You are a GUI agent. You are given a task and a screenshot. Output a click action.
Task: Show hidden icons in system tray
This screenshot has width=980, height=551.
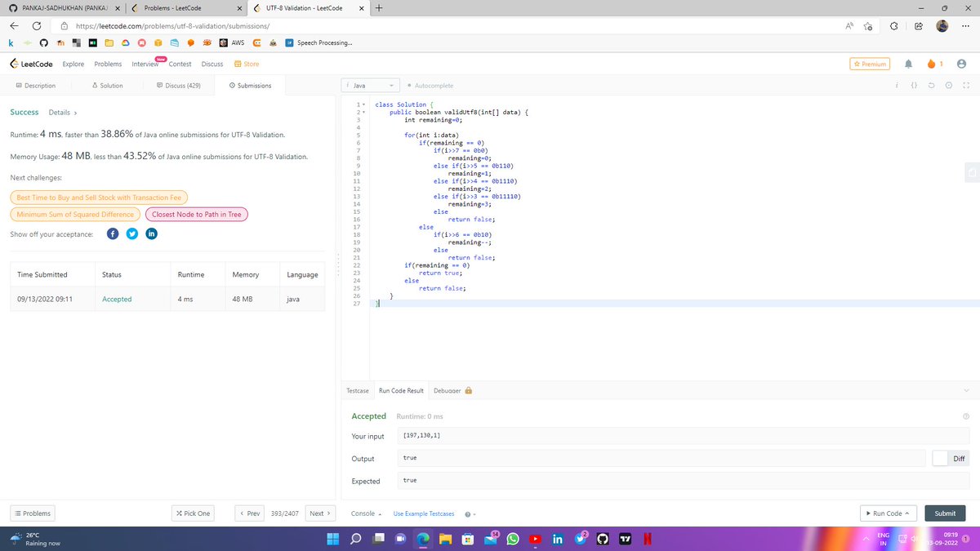867,539
